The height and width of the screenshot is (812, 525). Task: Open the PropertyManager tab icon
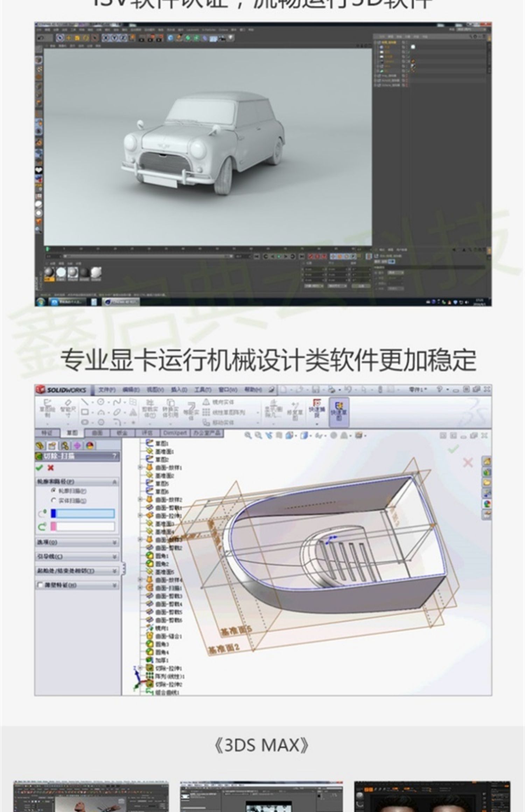point(52,446)
